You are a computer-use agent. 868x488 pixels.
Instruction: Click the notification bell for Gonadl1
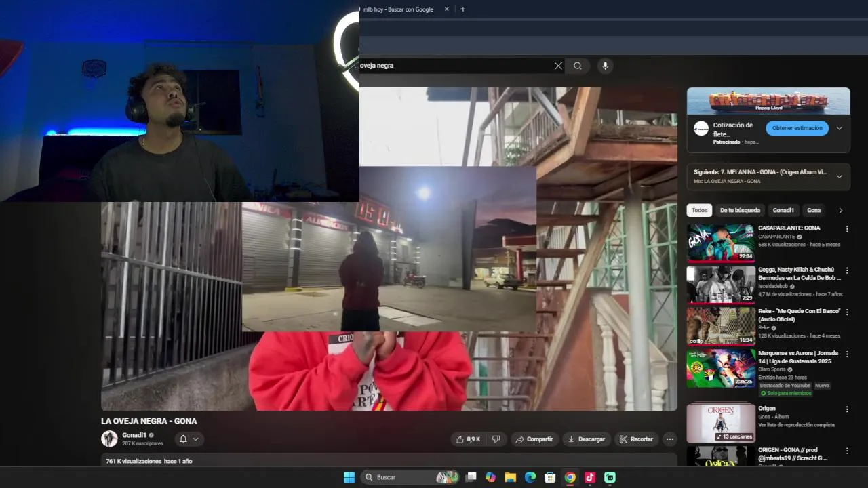tap(183, 439)
